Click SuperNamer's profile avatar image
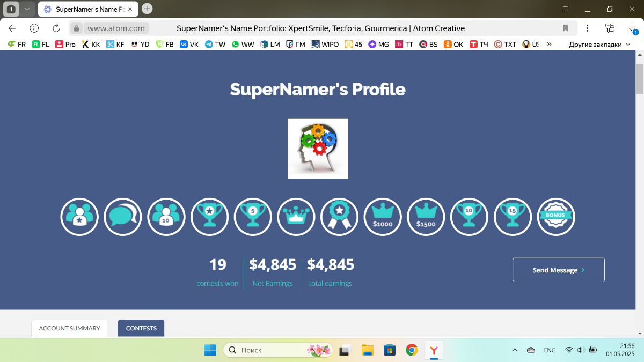 (x=318, y=148)
